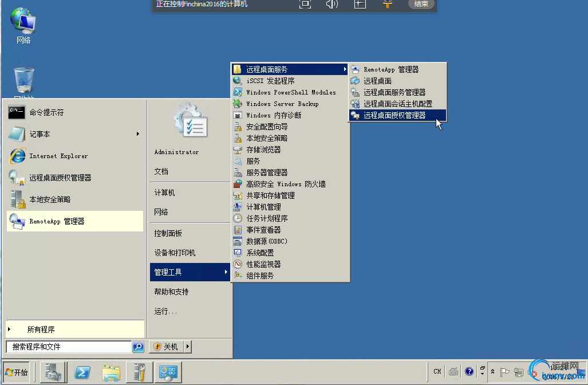Show hidden tray icons arrow
Viewport: 588px width, 385px height.
493,372
